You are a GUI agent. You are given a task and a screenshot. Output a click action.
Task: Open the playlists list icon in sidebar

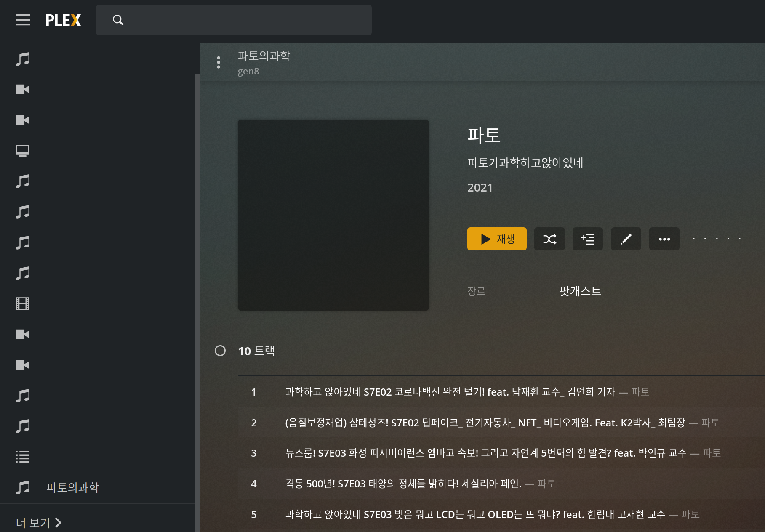(23, 457)
